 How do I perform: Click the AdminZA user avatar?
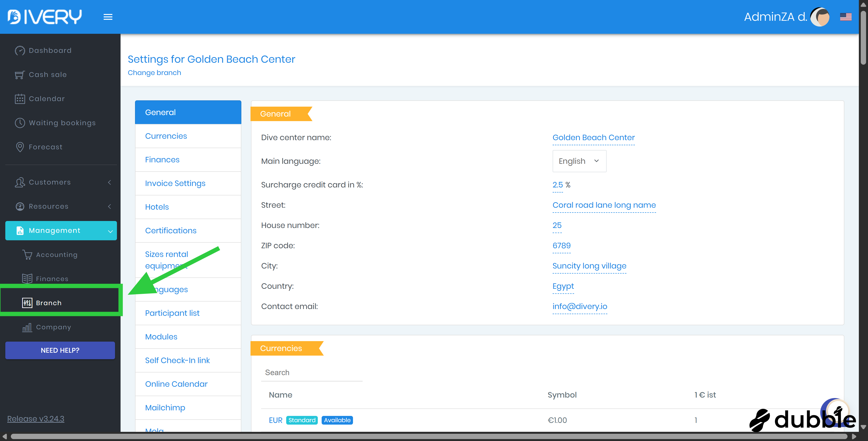(820, 17)
